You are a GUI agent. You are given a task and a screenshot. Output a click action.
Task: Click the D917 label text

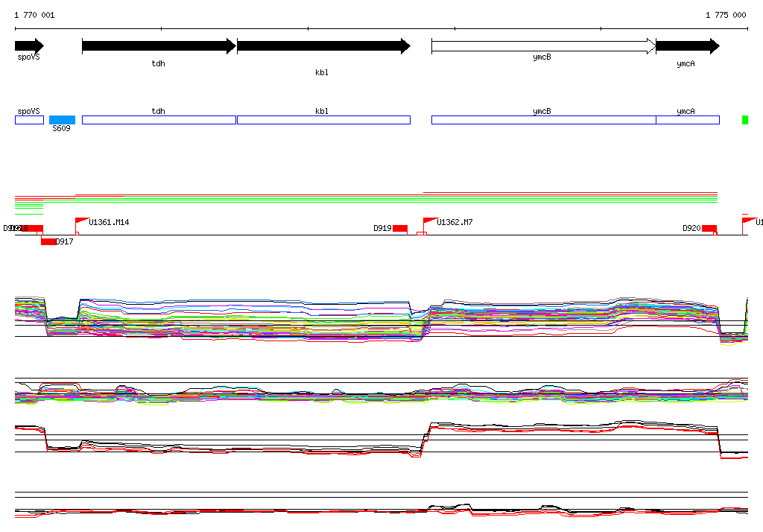point(65,241)
